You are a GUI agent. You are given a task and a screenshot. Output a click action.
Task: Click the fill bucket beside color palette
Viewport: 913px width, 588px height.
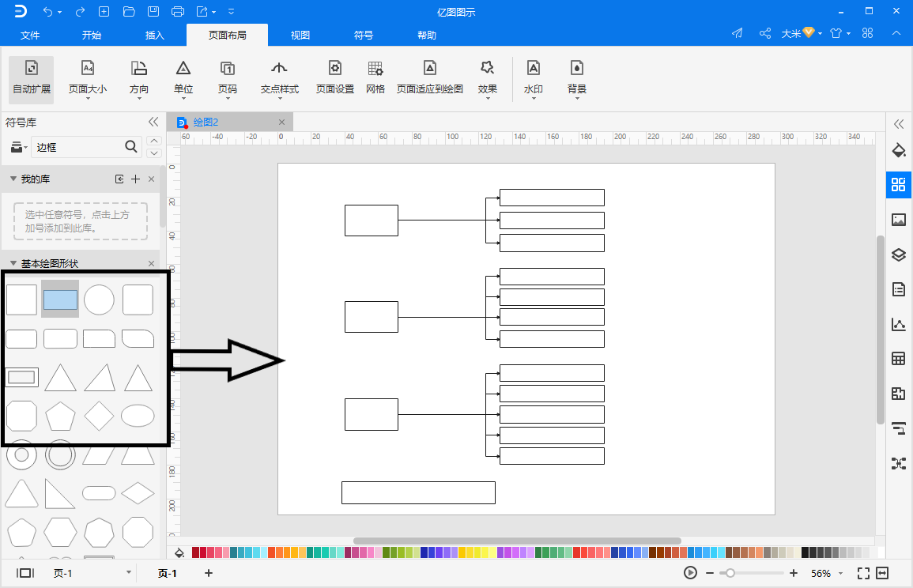click(x=179, y=552)
